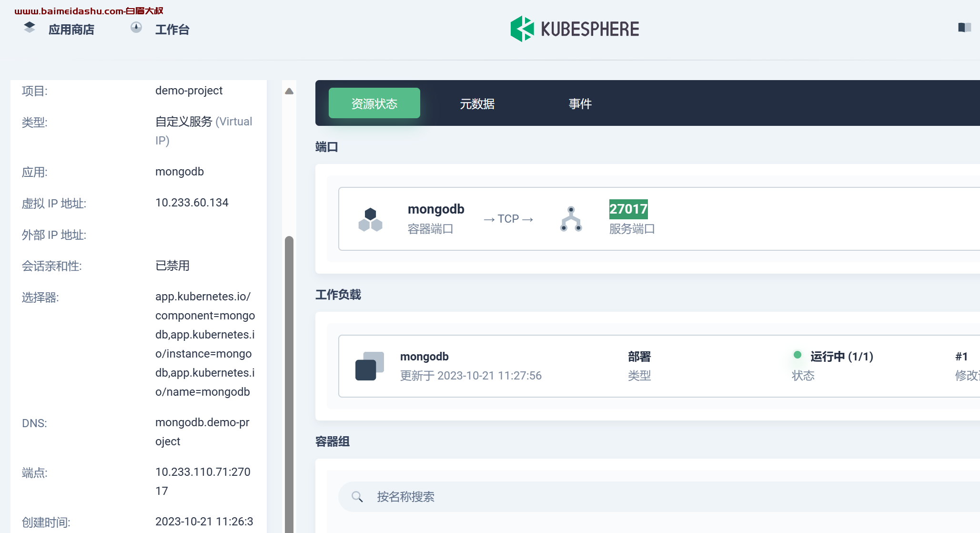980x533 pixels.
Task: Click the virtual IP 10.233.60.134
Action: point(192,203)
